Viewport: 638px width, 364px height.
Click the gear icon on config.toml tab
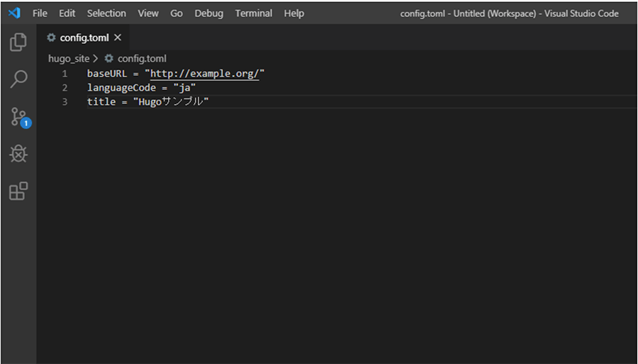click(51, 38)
